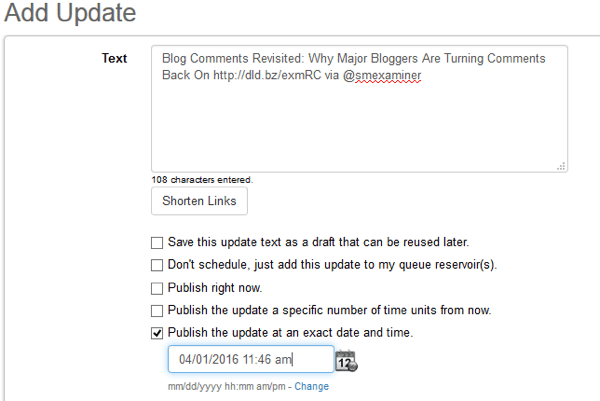Image resolution: width=600 pixels, height=401 pixels.
Task: Focus the date and time input field
Action: coord(251,359)
